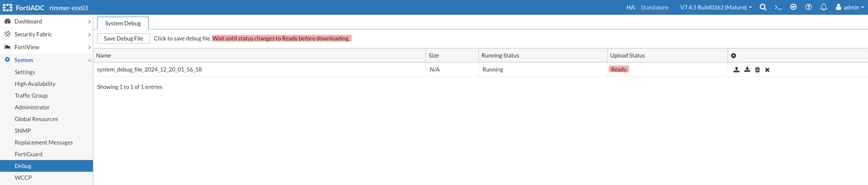Open the global search magnifier icon
868x185 pixels.
pyautogui.click(x=763, y=7)
